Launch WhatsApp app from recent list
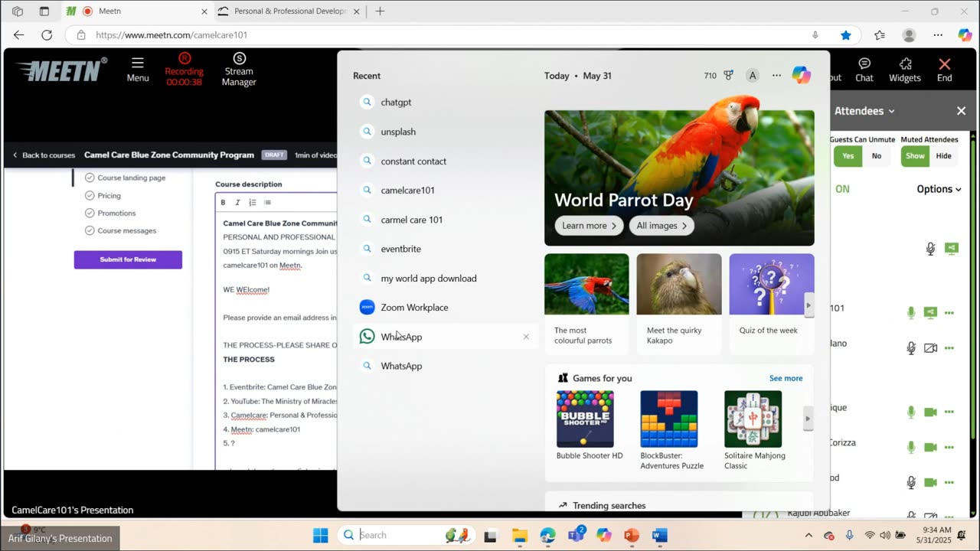 pyautogui.click(x=446, y=337)
